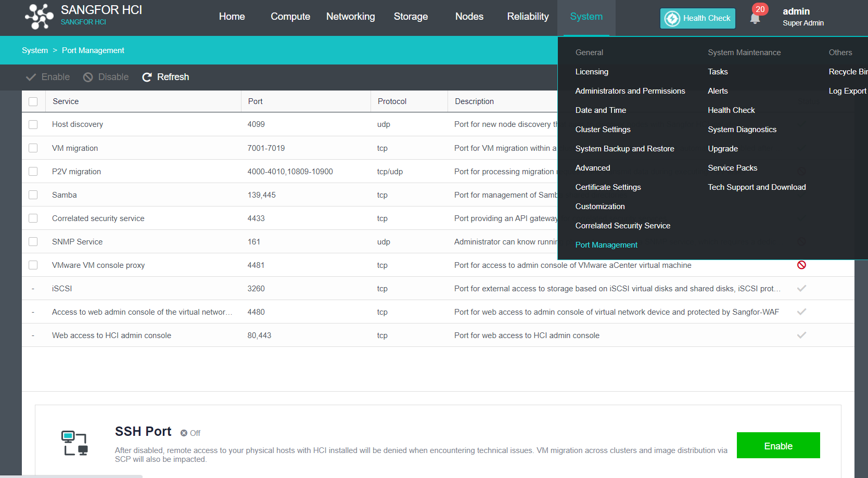Viewport: 868px width, 478px height.
Task: Click the SSH Port network computers icon
Action: click(74, 443)
